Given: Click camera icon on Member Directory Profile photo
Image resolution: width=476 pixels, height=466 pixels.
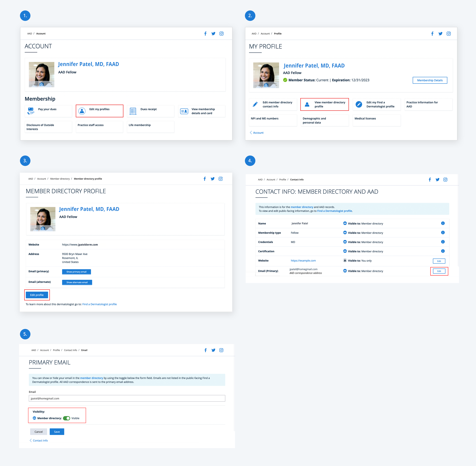Looking at the screenshot, I should coord(43,228).
